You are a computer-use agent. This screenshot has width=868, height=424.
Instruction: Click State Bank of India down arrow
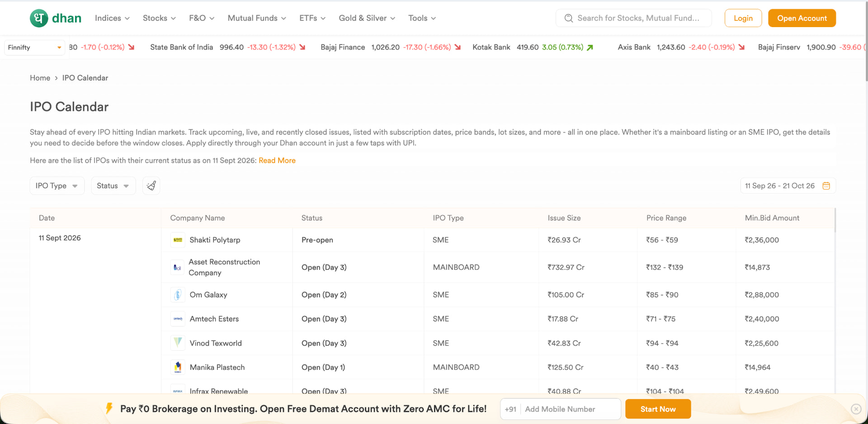tap(302, 47)
